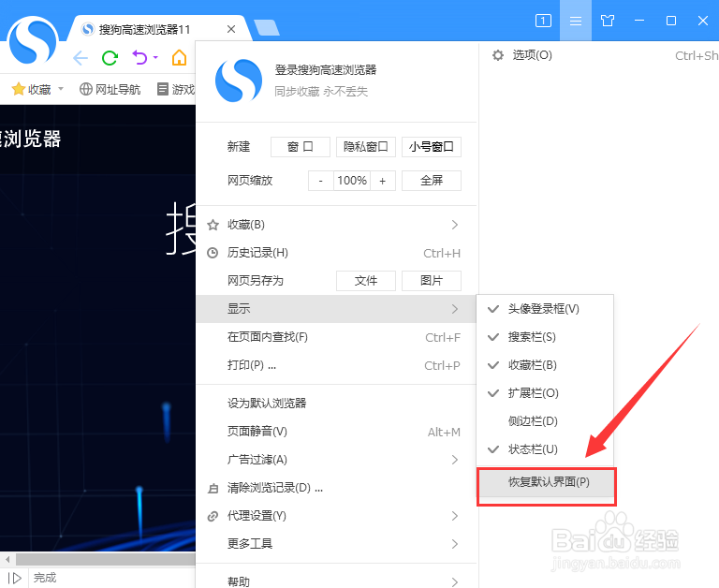Screen dimensions: 719x588
Task: Open a new tab with the tab button
Action: tap(267, 27)
